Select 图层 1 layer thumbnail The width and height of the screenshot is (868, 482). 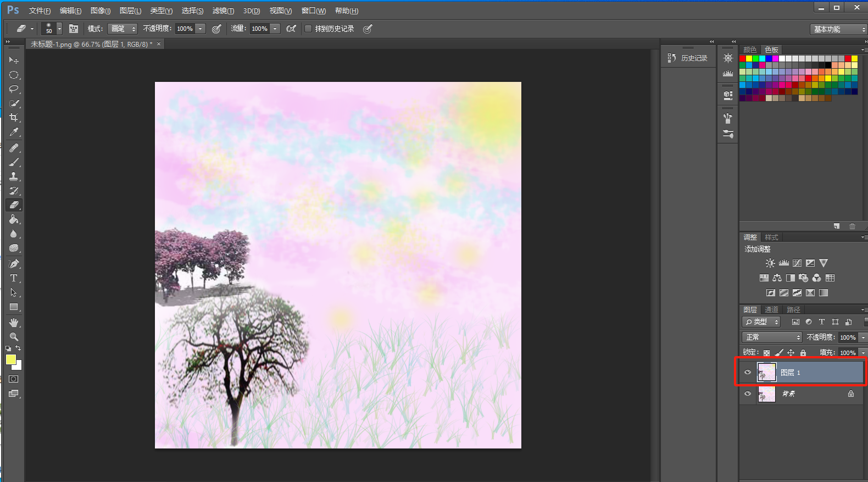767,372
